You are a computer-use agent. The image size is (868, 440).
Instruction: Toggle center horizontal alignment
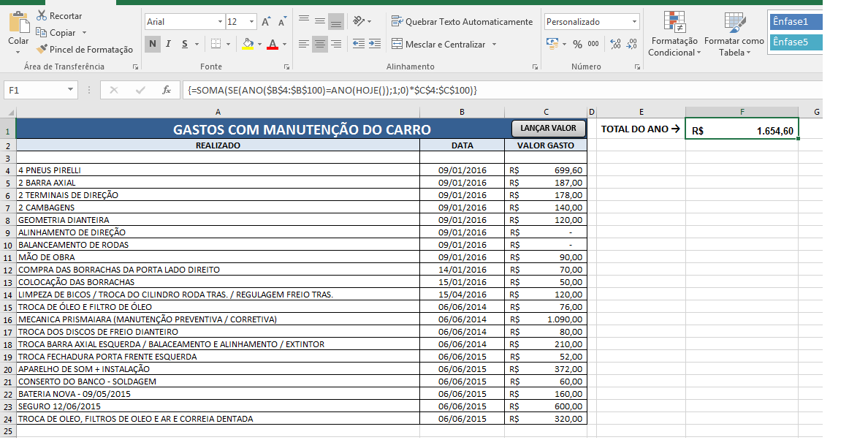(320, 44)
